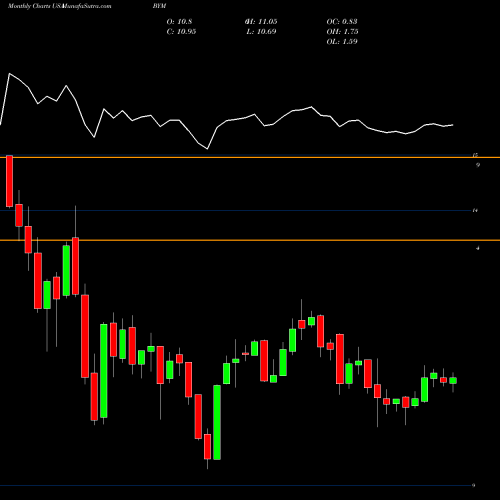Click the 'OC: 0.83' value
Viewport: 500px width, 500px height.
[342, 21]
